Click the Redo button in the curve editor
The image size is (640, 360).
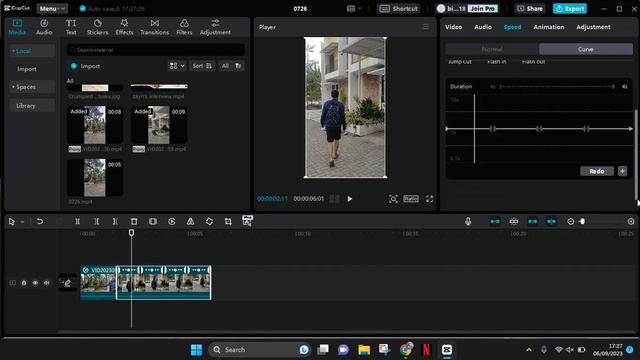597,171
